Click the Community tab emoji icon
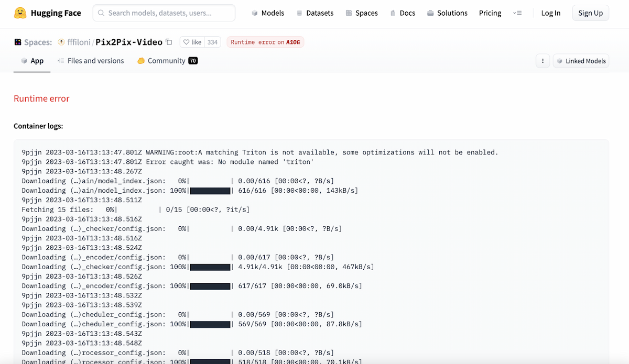This screenshot has height=364, width=629. (141, 61)
